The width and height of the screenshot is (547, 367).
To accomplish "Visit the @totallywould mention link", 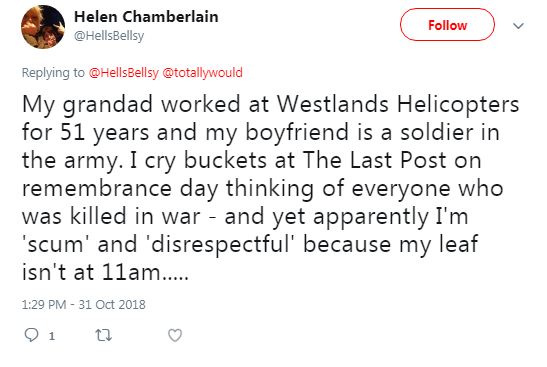I will point(202,73).
